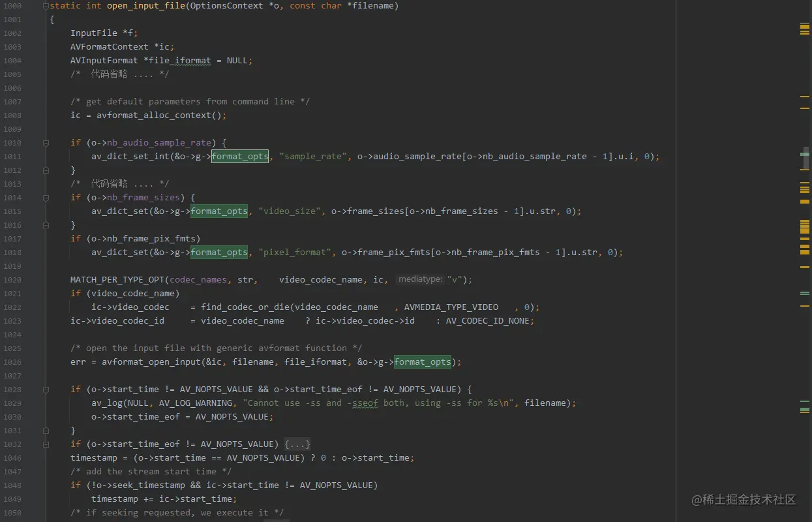Click highlighted format_opts on line 1018
Viewport: 812px width, 522px height.
(x=219, y=253)
